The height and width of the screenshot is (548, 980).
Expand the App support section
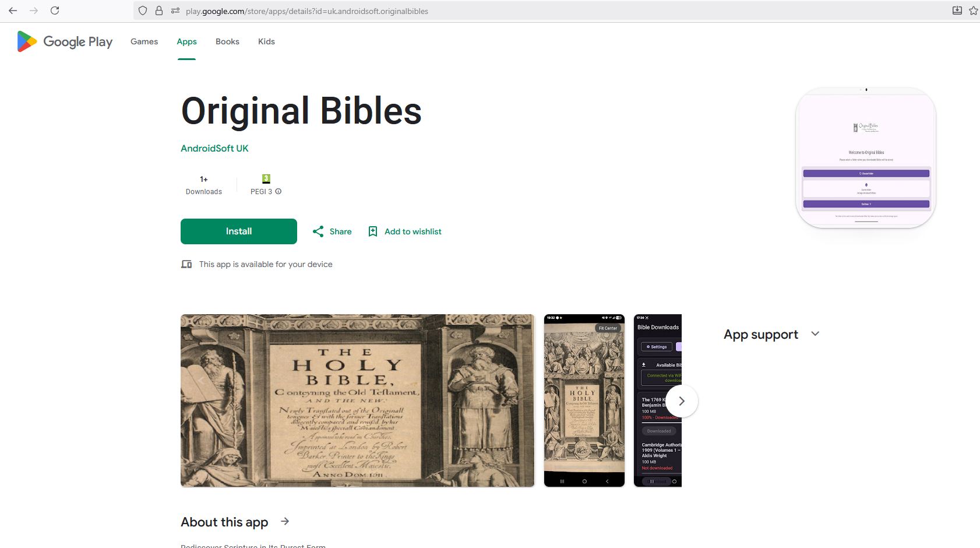[815, 334]
